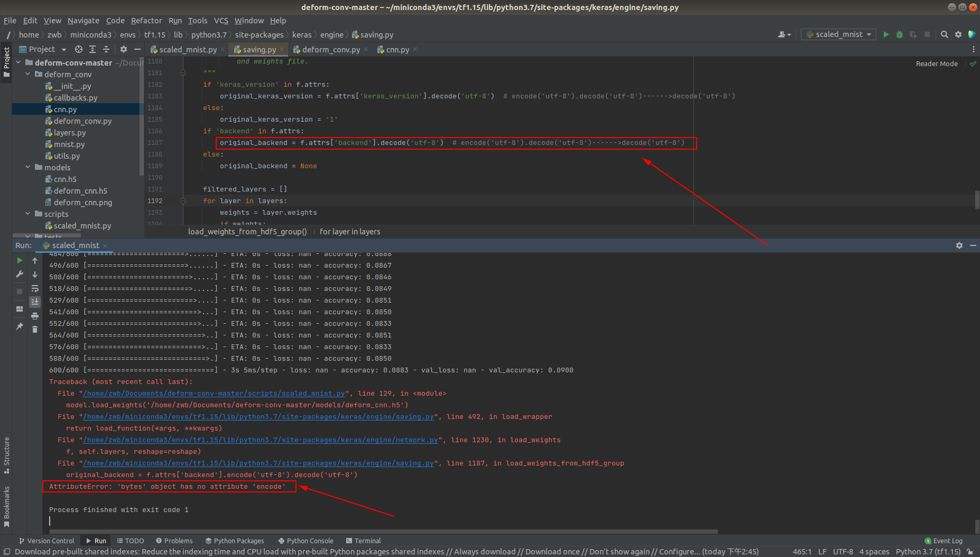Go up the stack trace arrow

(35, 260)
